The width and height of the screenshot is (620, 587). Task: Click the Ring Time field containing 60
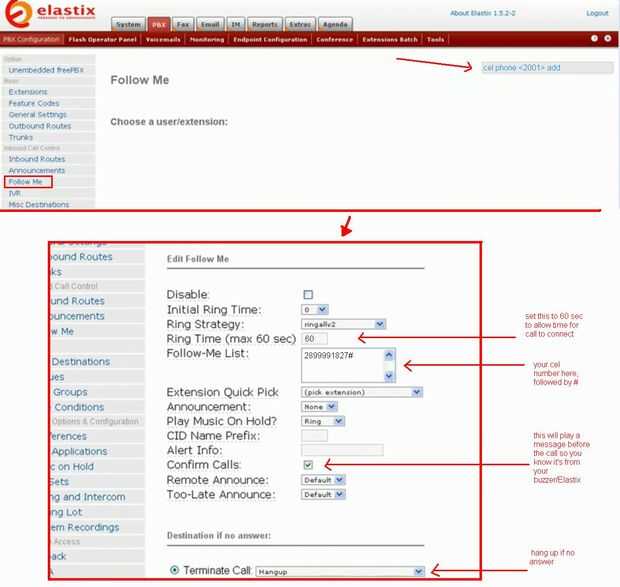(x=314, y=339)
